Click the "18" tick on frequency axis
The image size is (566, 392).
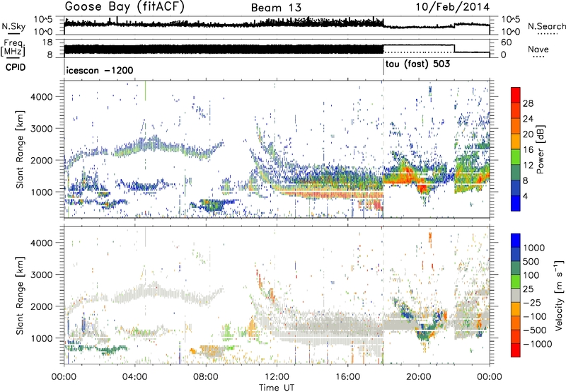click(47, 42)
